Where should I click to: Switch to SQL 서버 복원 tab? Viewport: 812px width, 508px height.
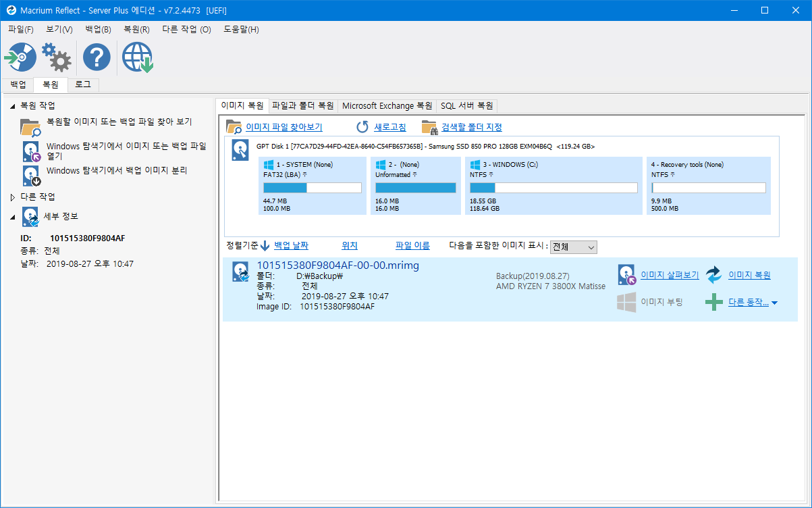click(x=467, y=106)
